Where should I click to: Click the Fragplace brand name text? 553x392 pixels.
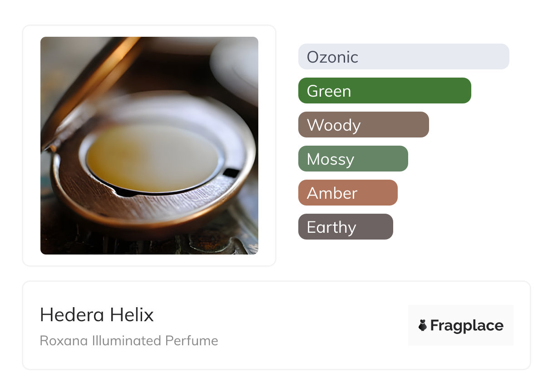click(x=467, y=326)
